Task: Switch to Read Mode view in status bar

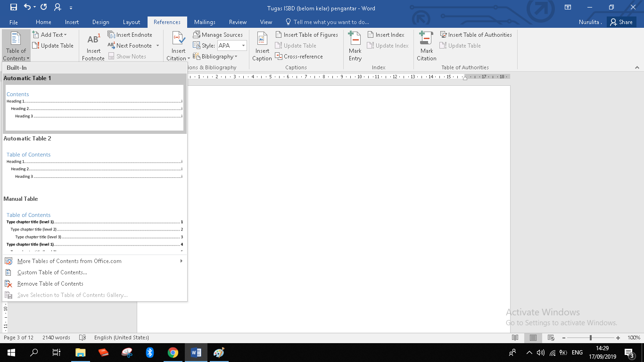Action: point(515,337)
